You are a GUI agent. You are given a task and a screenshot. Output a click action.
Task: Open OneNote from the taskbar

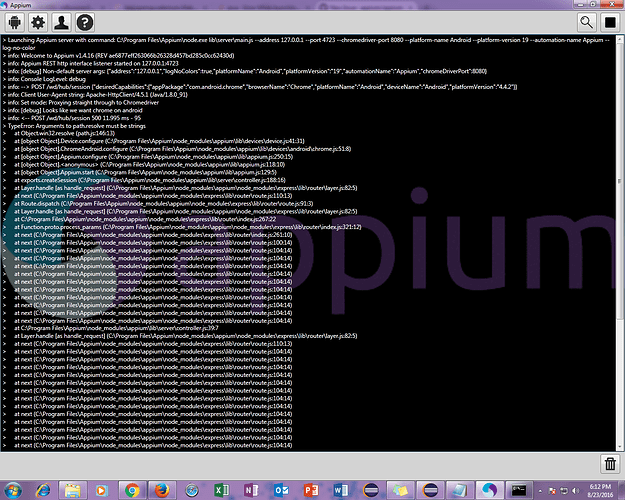[252, 490]
